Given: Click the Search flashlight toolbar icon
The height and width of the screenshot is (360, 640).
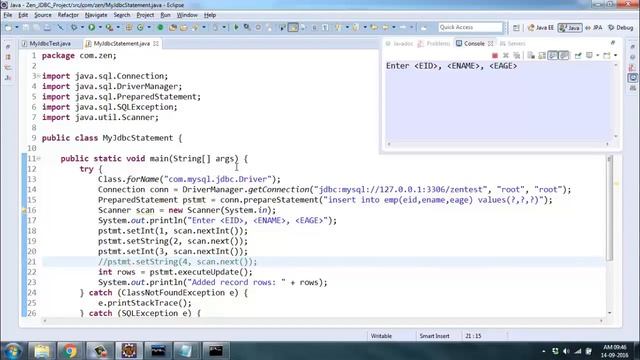Looking at the screenshot, I should click(x=195, y=27).
